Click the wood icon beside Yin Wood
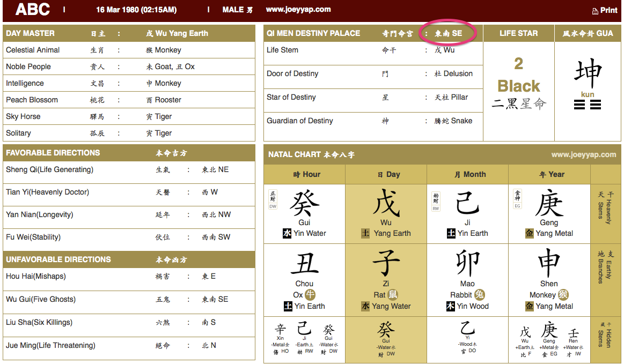Image resolution: width=624 pixels, height=364 pixels. click(451, 306)
